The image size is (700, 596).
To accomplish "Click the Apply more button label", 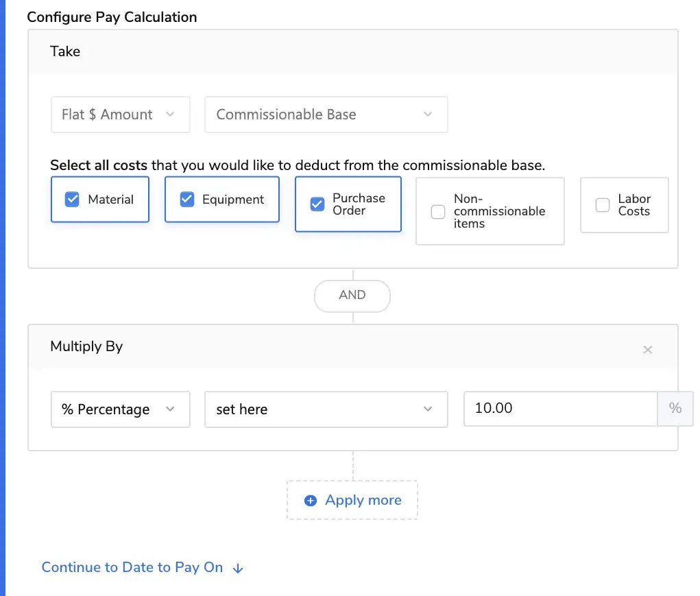I will point(363,500).
